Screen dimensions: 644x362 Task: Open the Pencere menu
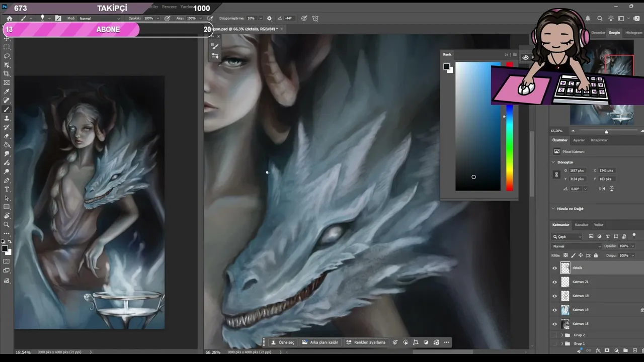169,7
